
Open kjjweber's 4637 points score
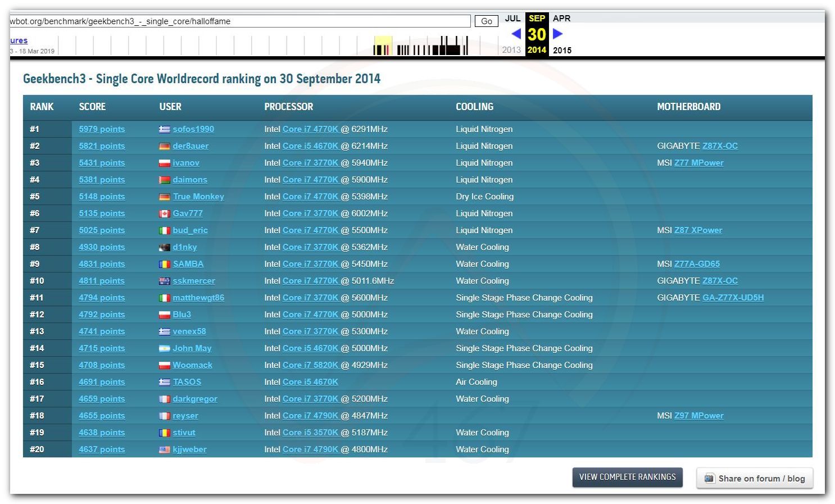[x=102, y=449]
